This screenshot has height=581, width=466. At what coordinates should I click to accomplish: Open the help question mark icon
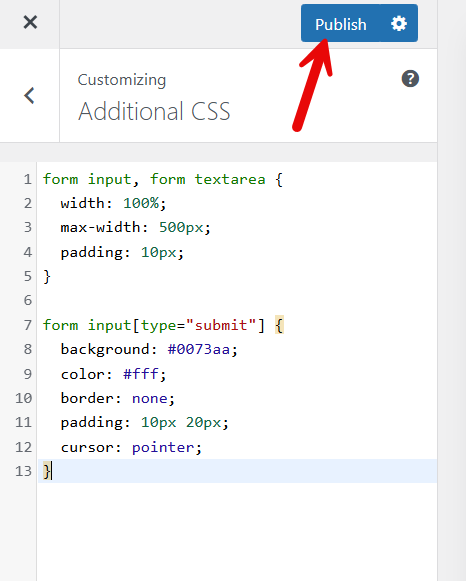click(410, 79)
